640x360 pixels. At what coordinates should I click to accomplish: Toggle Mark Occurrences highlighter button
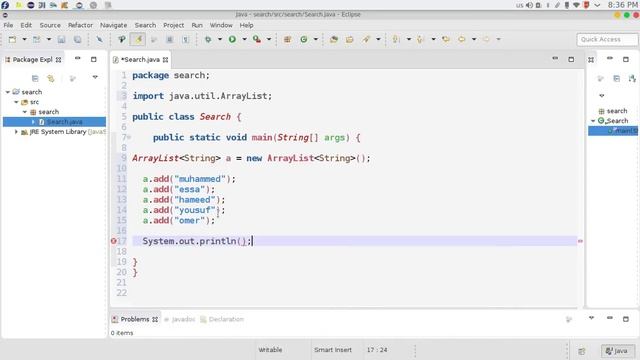click(138, 39)
